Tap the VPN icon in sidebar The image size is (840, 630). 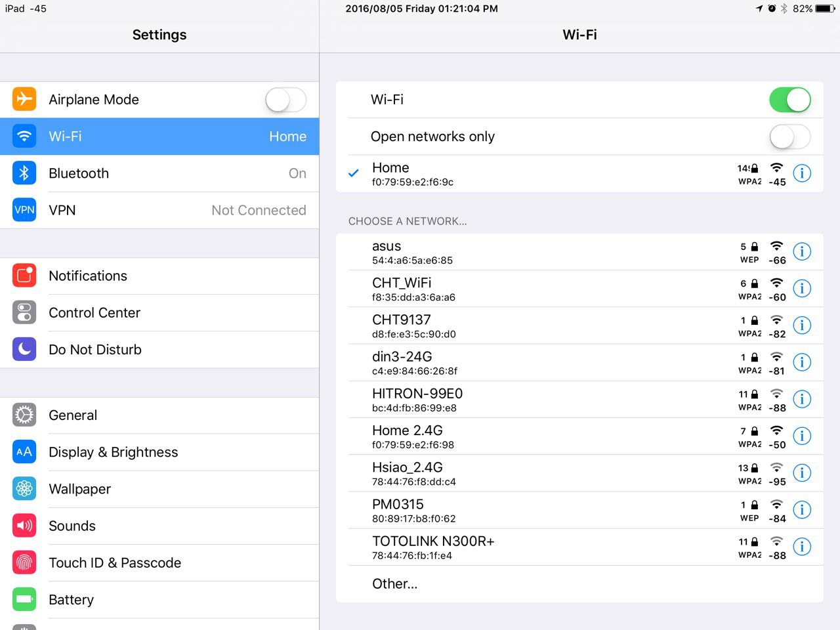click(x=24, y=210)
